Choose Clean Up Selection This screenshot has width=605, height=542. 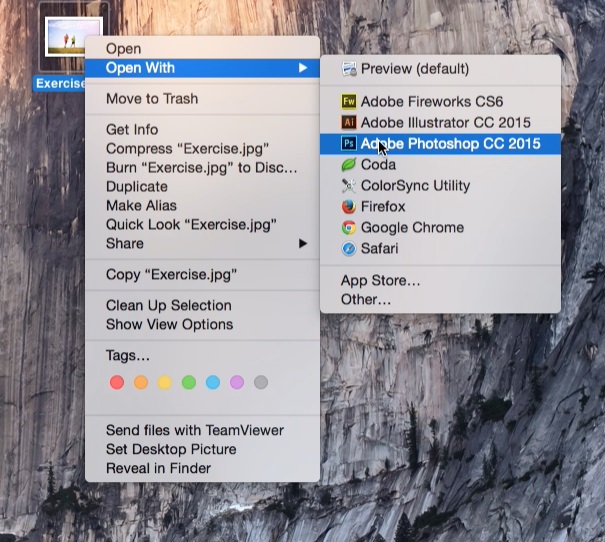click(202, 306)
